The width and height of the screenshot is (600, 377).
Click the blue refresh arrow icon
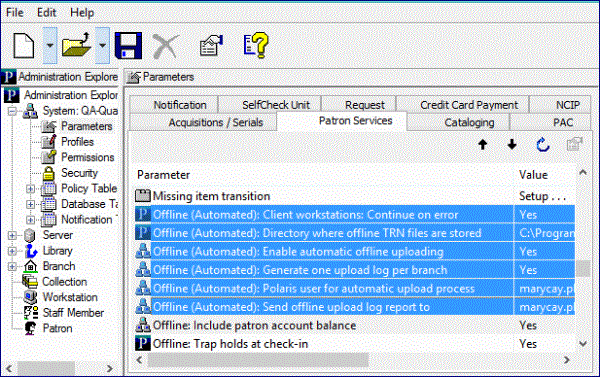pyautogui.click(x=543, y=145)
